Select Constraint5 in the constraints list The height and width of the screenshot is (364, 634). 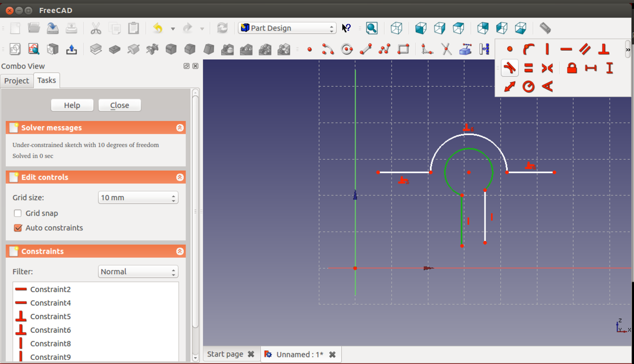pyautogui.click(x=50, y=316)
